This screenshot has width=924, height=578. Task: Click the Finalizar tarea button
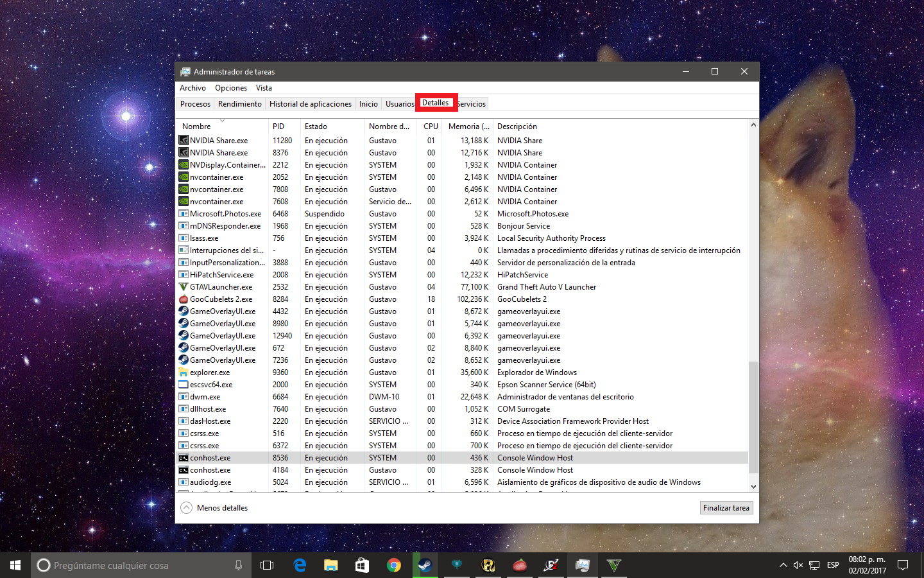726,508
